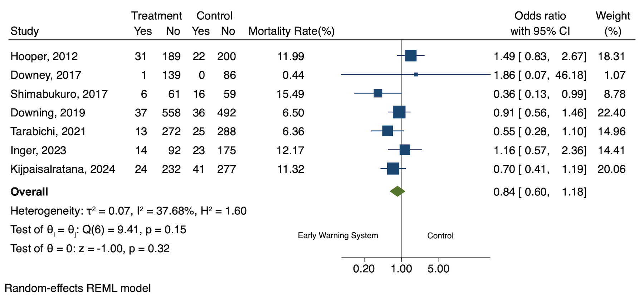Click the 0.20 axis tick label
Viewport: 644px width, 298px height.
click(x=364, y=269)
